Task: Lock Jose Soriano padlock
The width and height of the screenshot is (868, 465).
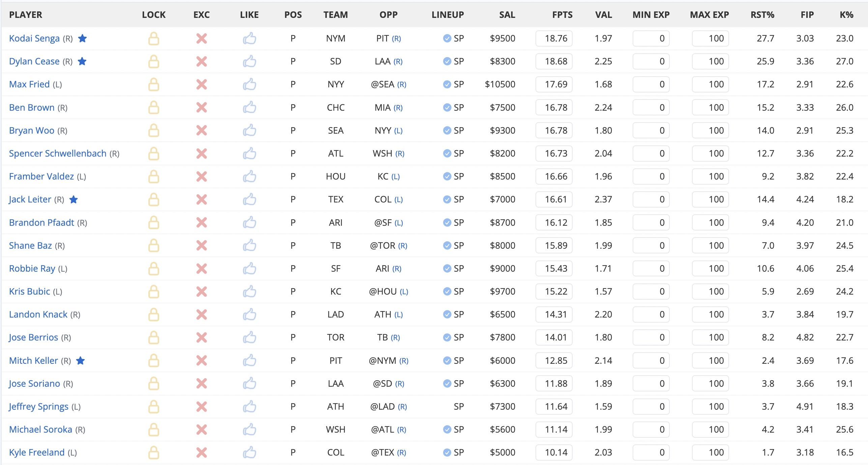Action: 154,384
